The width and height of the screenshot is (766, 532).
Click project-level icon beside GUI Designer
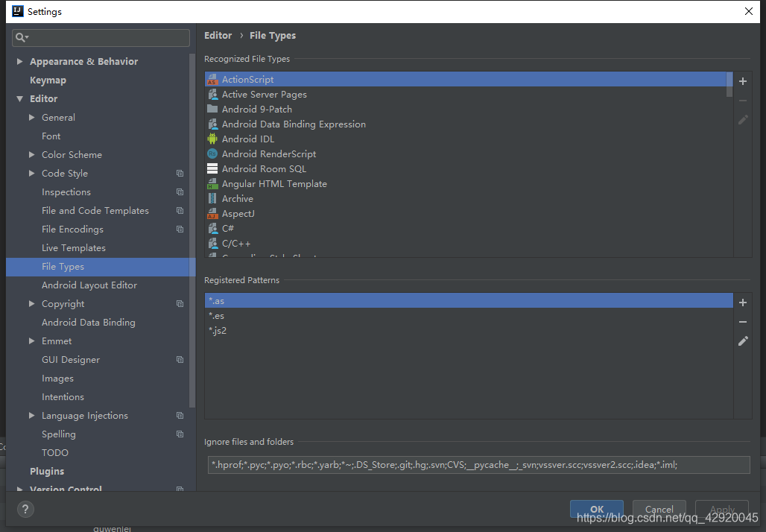tap(180, 360)
